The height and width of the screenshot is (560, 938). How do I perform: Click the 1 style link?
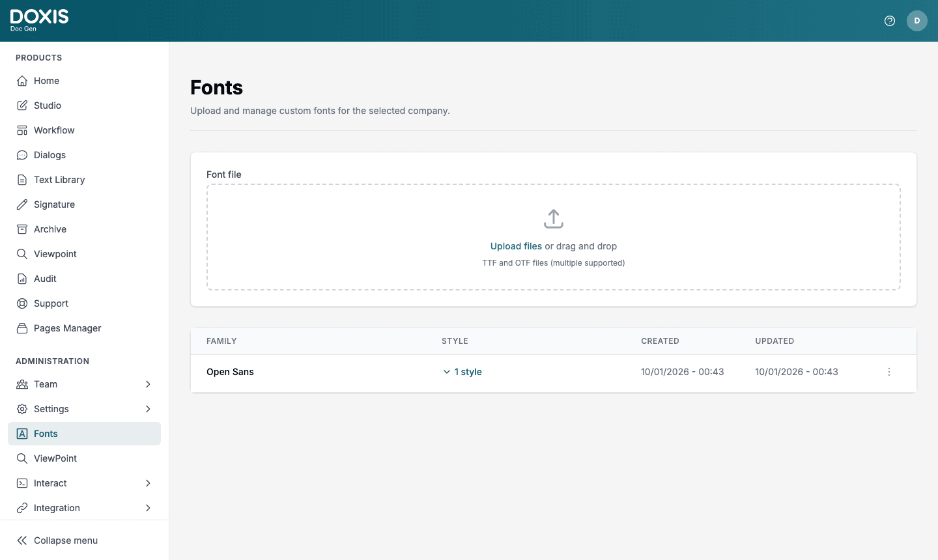pyautogui.click(x=468, y=372)
